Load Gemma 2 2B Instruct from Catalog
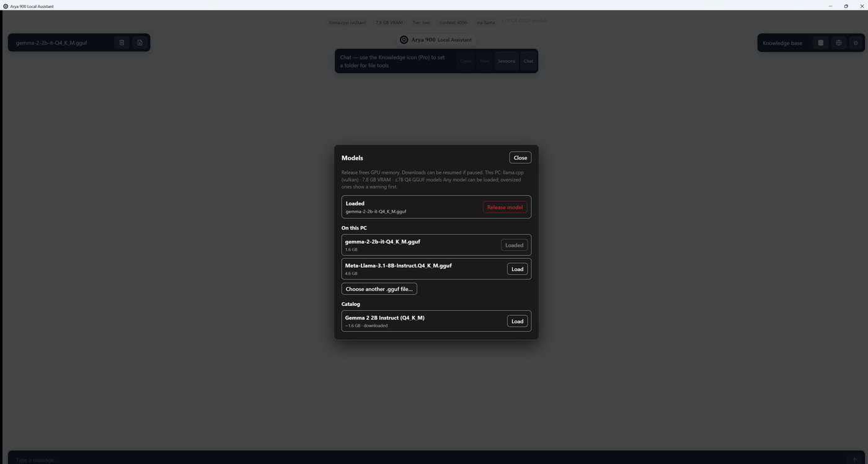 tap(517, 321)
